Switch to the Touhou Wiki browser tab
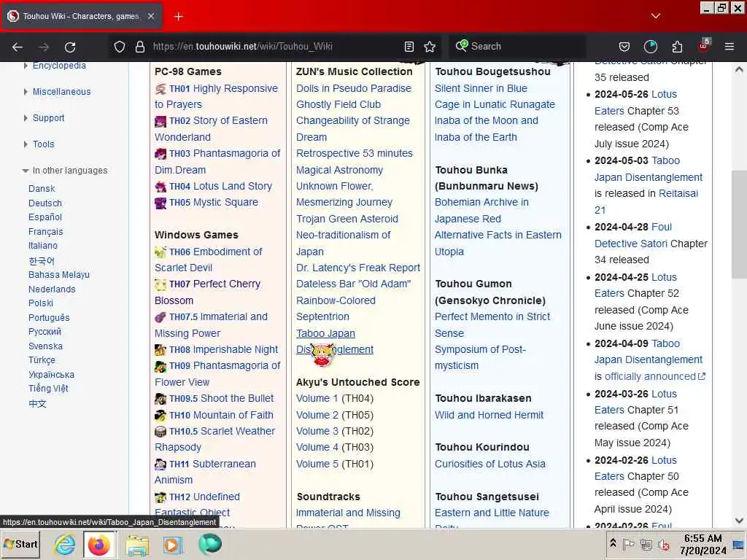 tap(82, 16)
